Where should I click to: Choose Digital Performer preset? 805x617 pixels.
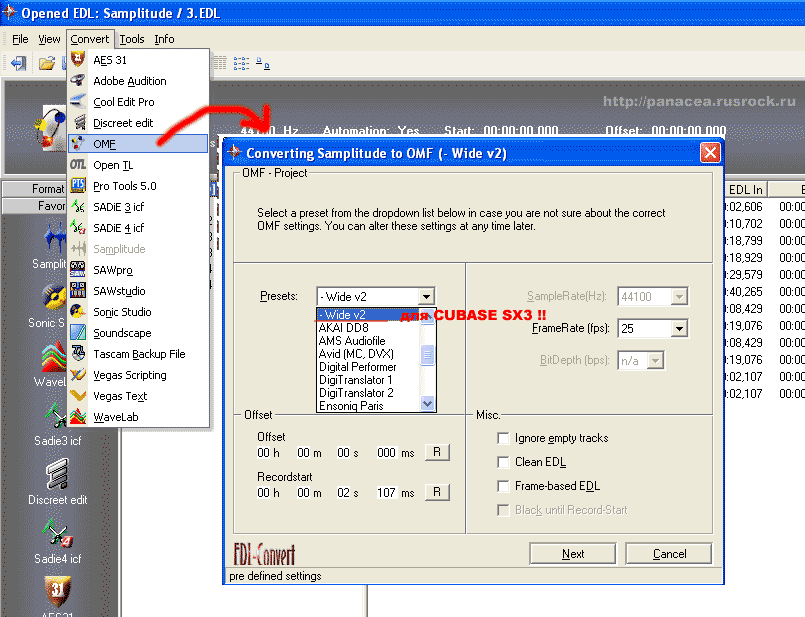368,367
